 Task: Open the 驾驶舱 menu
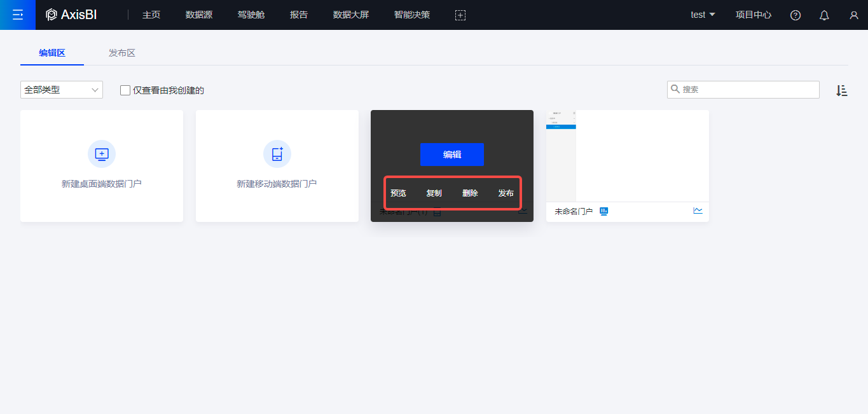[x=251, y=15]
